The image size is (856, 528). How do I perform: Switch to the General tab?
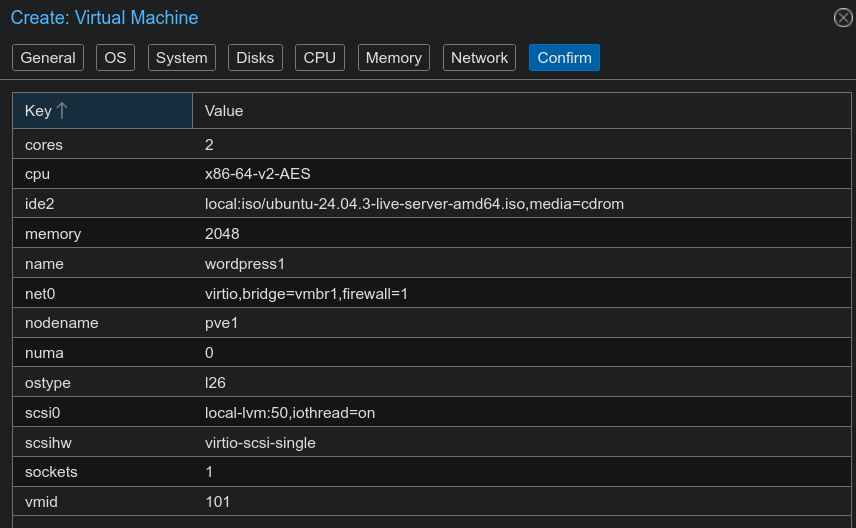point(48,58)
